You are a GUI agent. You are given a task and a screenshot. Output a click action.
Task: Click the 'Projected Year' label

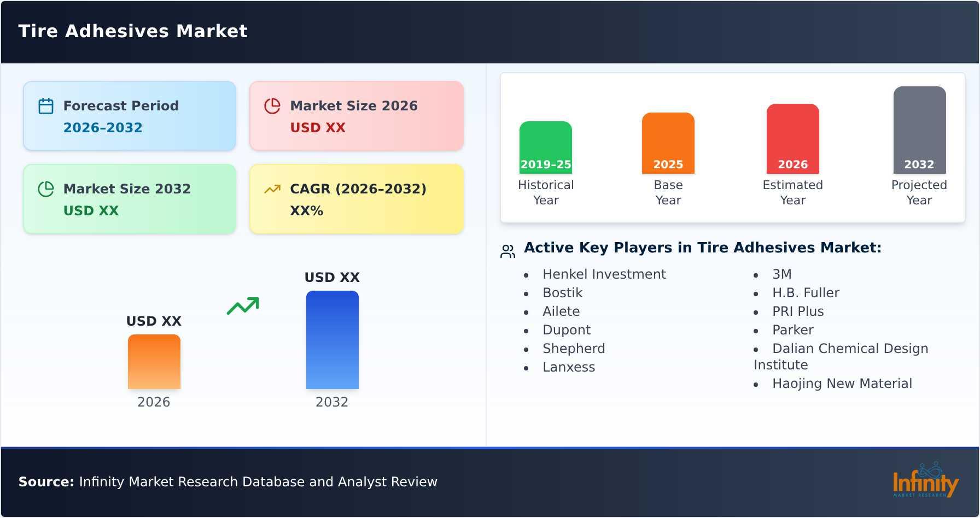click(x=919, y=192)
